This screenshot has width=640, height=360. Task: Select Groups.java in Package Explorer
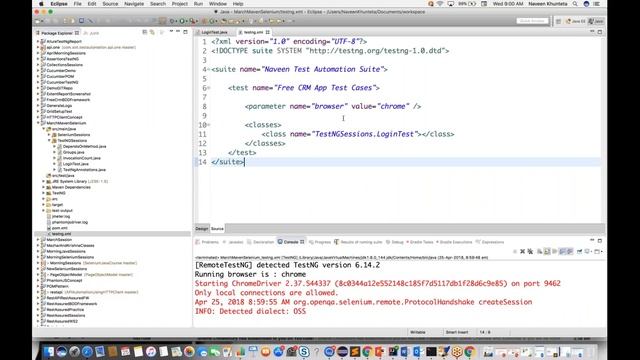(x=73, y=152)
